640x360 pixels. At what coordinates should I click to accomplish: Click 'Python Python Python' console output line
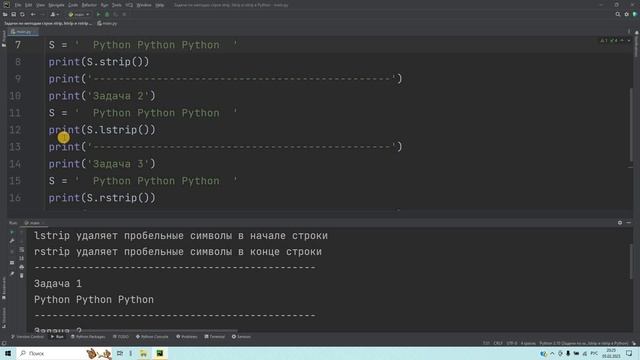pos(94,300)
